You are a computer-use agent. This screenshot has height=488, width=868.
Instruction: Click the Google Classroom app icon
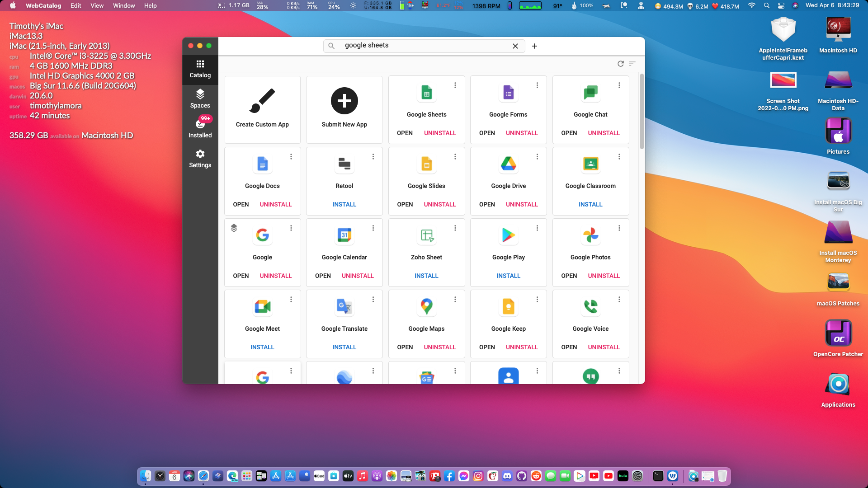pyautogui.click(x=590, y=164)
